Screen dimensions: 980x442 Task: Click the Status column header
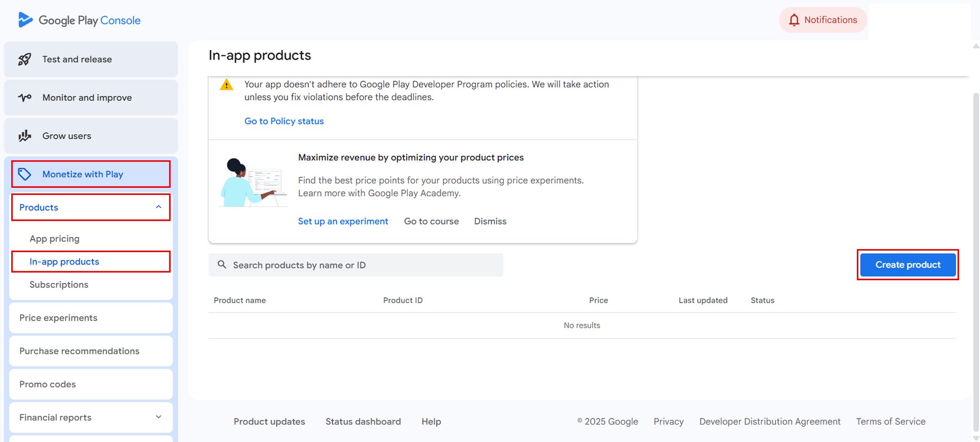tap(762, 300)
